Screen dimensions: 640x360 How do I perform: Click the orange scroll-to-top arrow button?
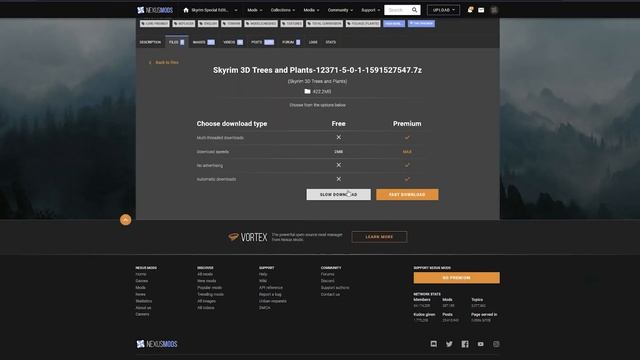pyautogui.click(x=126, y=220)
